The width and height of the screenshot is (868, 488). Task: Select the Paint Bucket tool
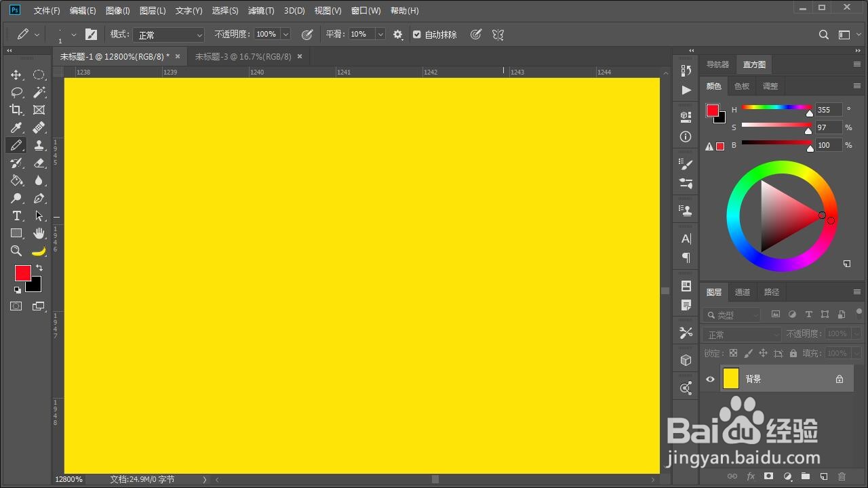click(x=16, y=180)
